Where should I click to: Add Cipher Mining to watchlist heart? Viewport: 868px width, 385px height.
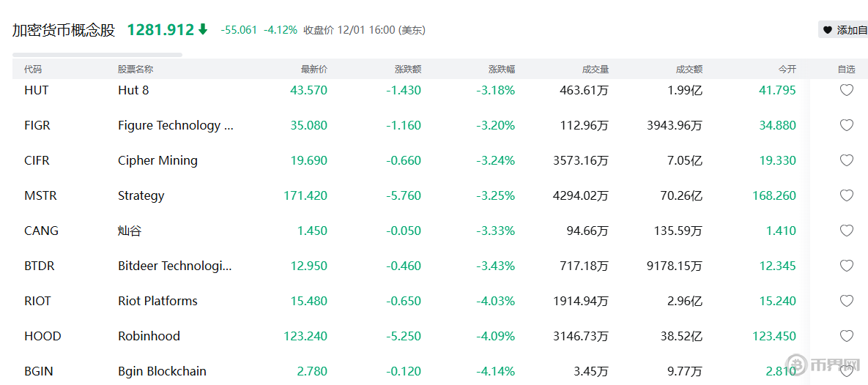[x=846, y=161]
